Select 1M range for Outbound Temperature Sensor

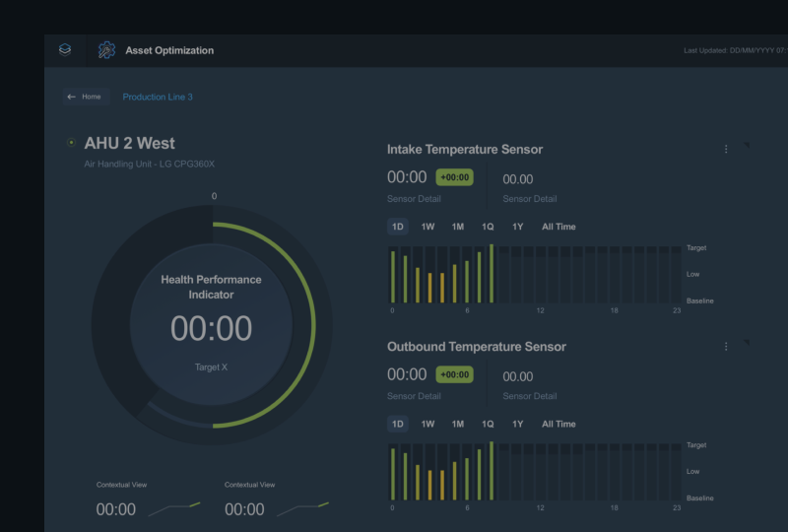coord(457,424)
